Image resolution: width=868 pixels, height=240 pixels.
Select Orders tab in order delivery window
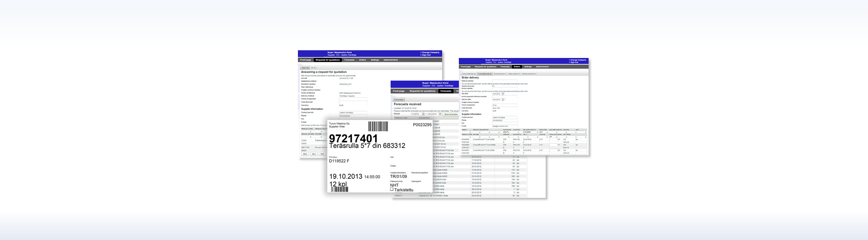517,67
